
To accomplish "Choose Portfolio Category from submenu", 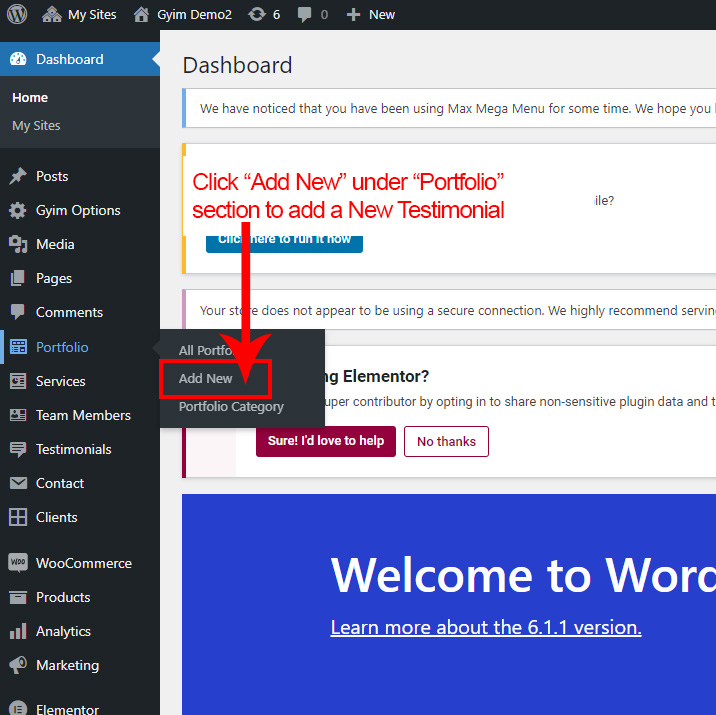I will click(231, 407).
